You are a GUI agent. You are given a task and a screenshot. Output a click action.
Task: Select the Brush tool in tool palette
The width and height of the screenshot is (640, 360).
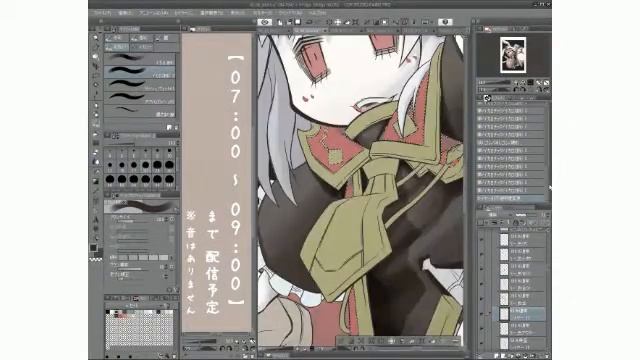[96, 124]
